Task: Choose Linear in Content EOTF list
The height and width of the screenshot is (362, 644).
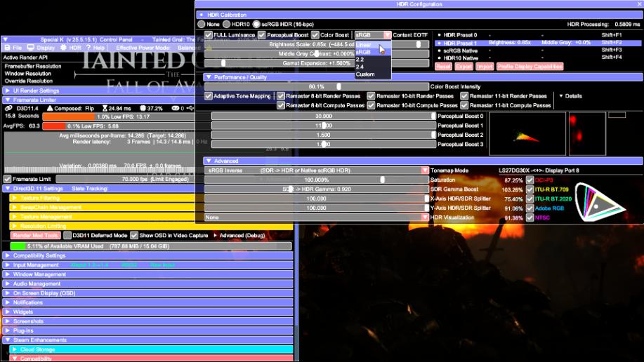Action: (x=372, y=45)
